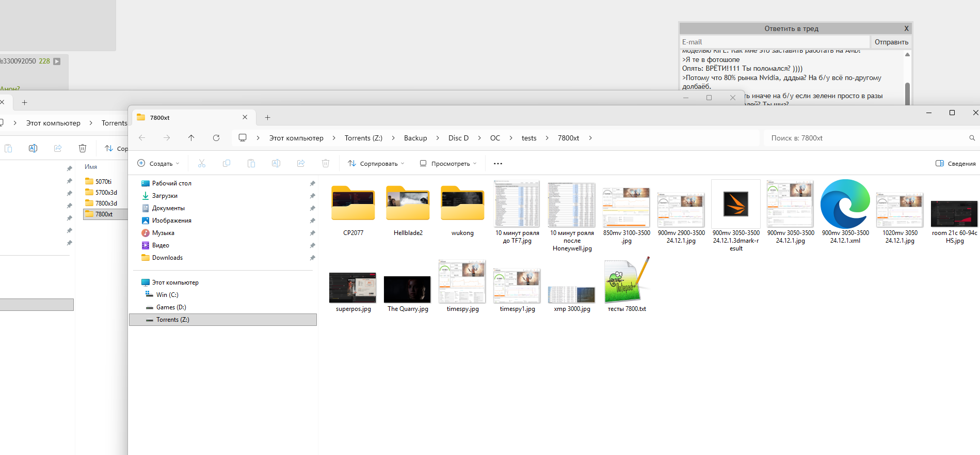Close the 7800xt tab
The height and width of the screenshot is (455, 980).
tap(245, 117)
